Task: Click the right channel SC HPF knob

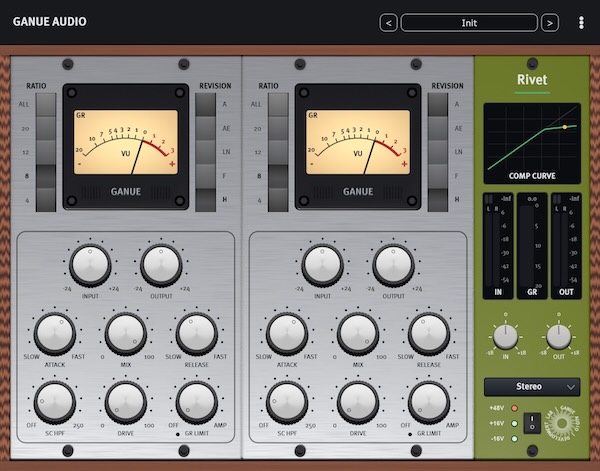Action: click(x=287, y=403)
